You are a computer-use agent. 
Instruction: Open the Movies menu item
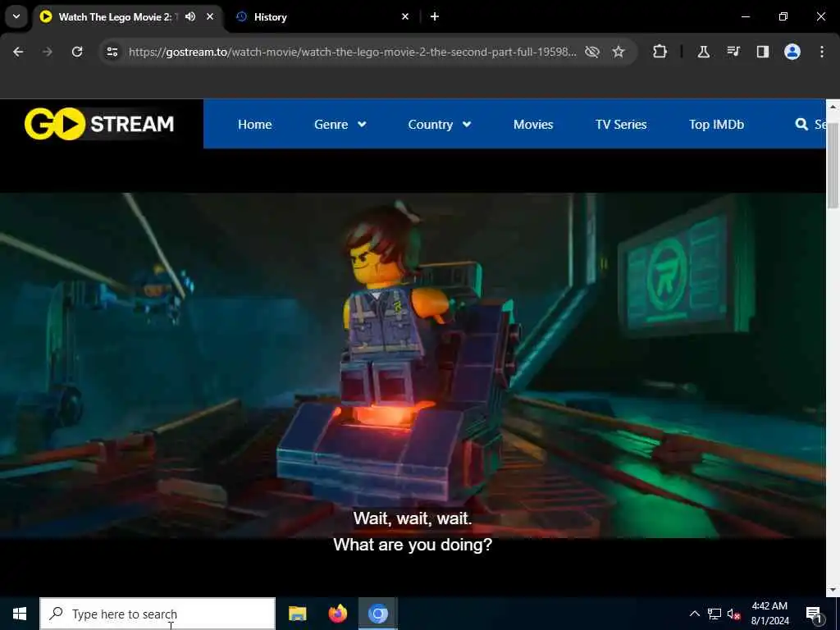tap(533, 125)
